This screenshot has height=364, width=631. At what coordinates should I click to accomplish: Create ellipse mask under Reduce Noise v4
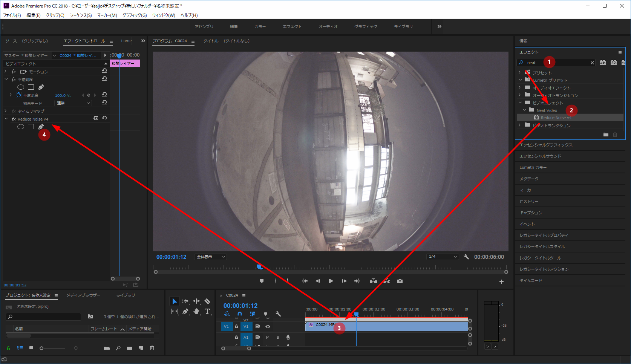21,127
